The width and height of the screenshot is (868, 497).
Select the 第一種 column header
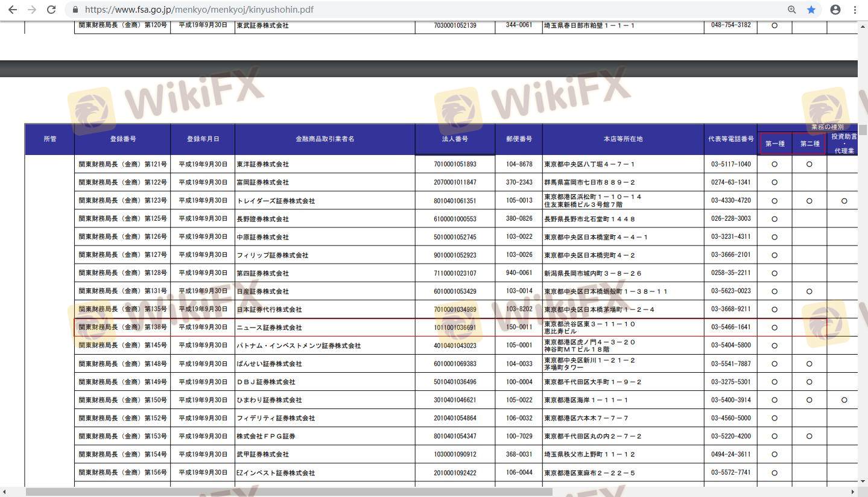(x=775, y=144)
